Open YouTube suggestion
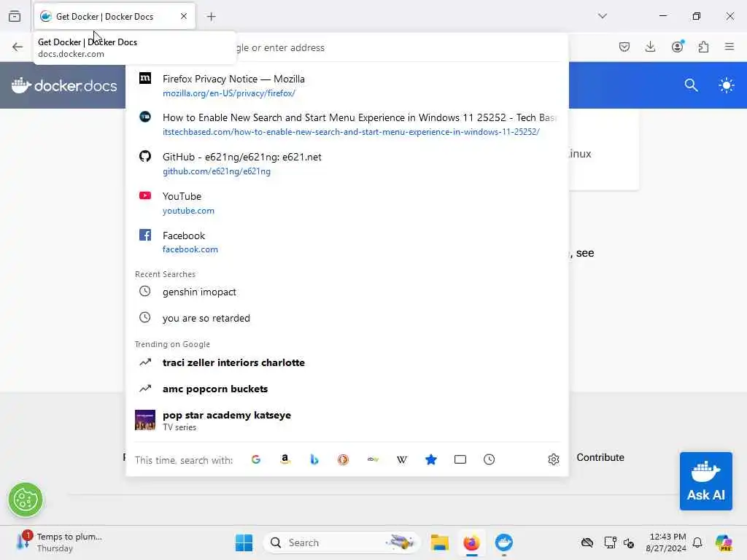Image resolution: width=747 pixels, height=560 pixels. pos(347,203)
